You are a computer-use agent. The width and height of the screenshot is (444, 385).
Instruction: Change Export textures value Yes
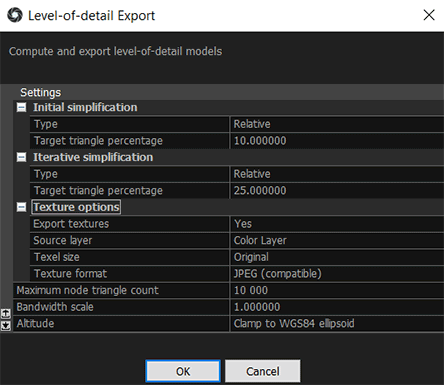337,224
